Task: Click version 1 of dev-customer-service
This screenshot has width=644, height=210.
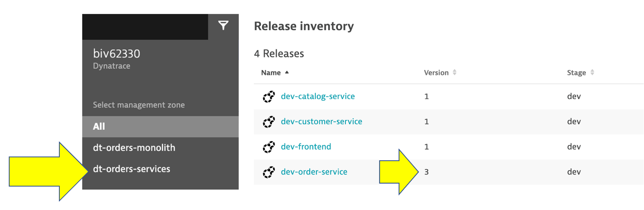Action: point(426,122)
